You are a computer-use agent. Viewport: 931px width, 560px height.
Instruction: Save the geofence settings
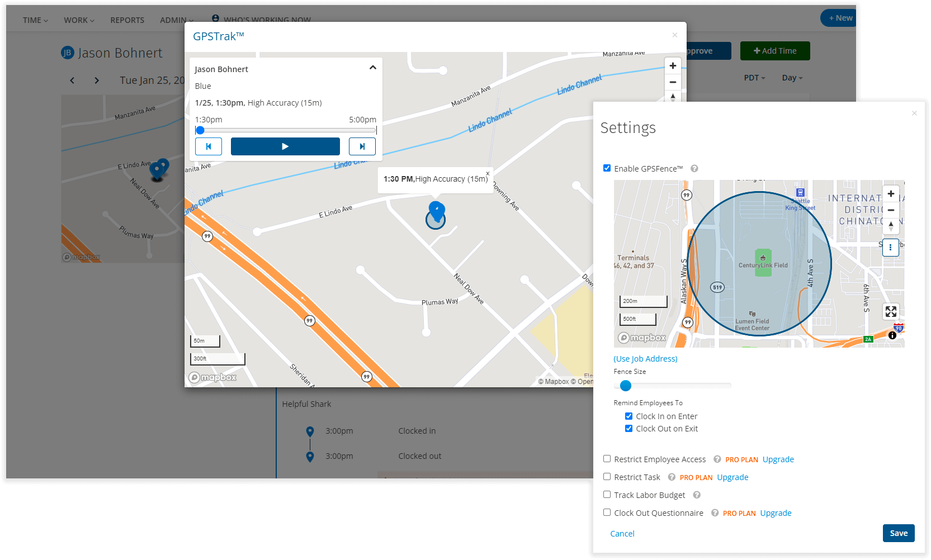pyautogui.click(x=899, y=533)
